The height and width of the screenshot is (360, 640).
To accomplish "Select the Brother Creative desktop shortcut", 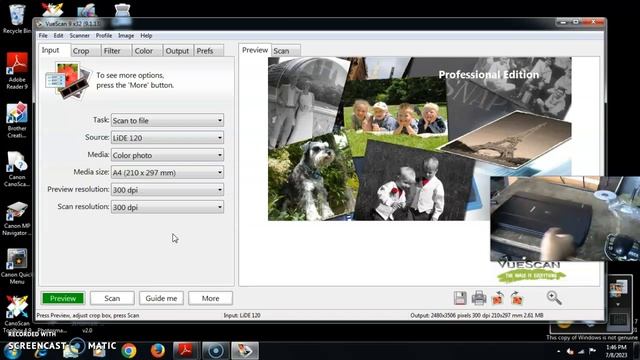I will (x=17, y=120).
